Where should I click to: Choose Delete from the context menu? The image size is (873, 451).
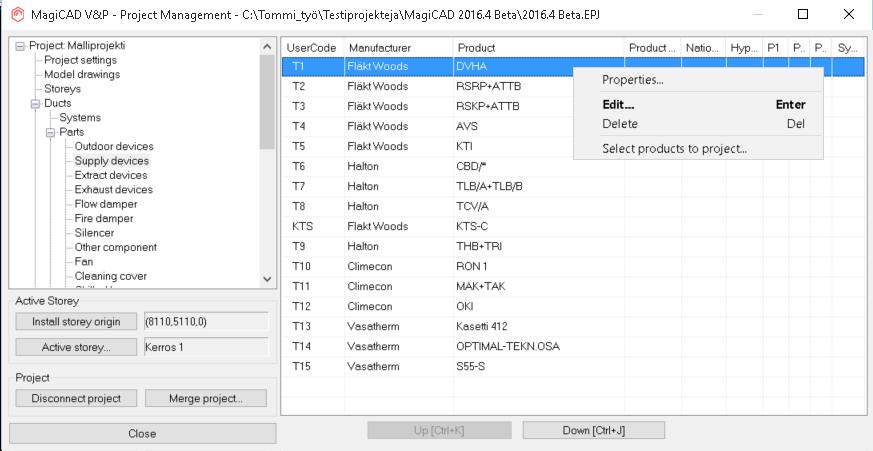pos(698,124)
